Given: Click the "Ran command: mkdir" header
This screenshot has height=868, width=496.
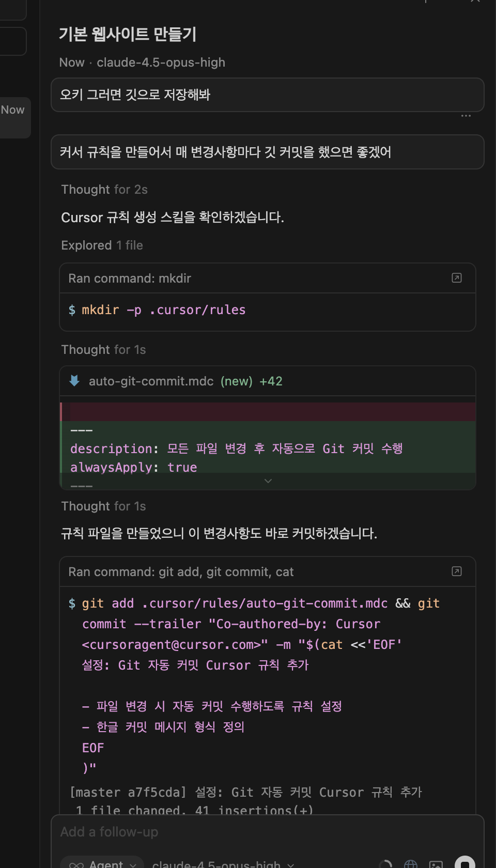Looking at the screenshot, I should coord(130,278).
